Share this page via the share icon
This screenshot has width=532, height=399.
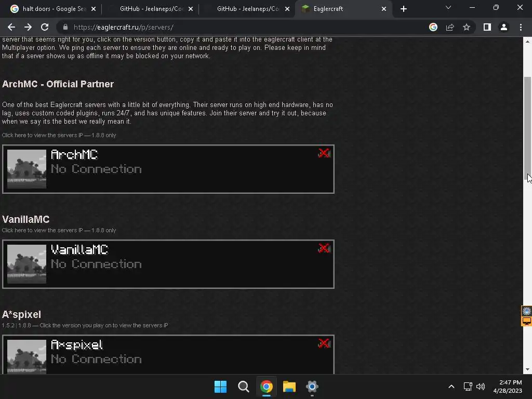(x=450, y=27)
